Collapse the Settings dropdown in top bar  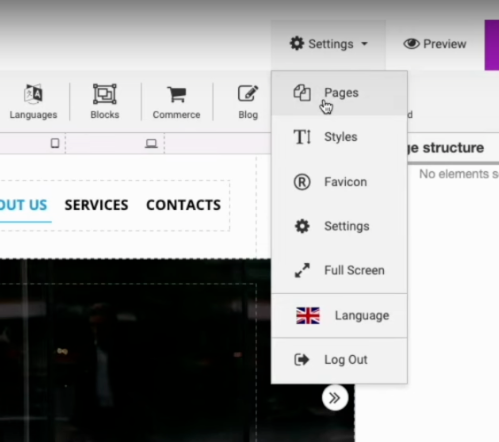point(328,44)
